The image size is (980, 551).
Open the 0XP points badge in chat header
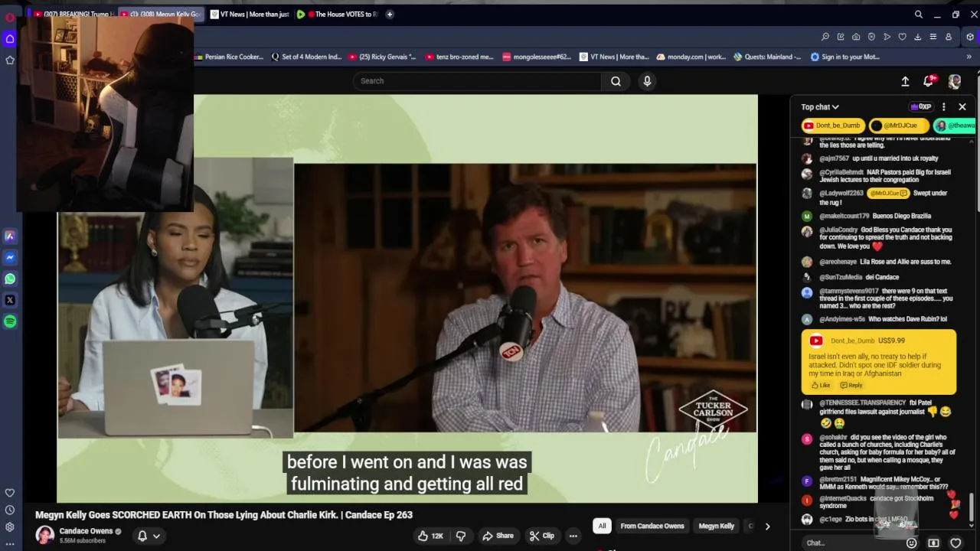(921, 107)
